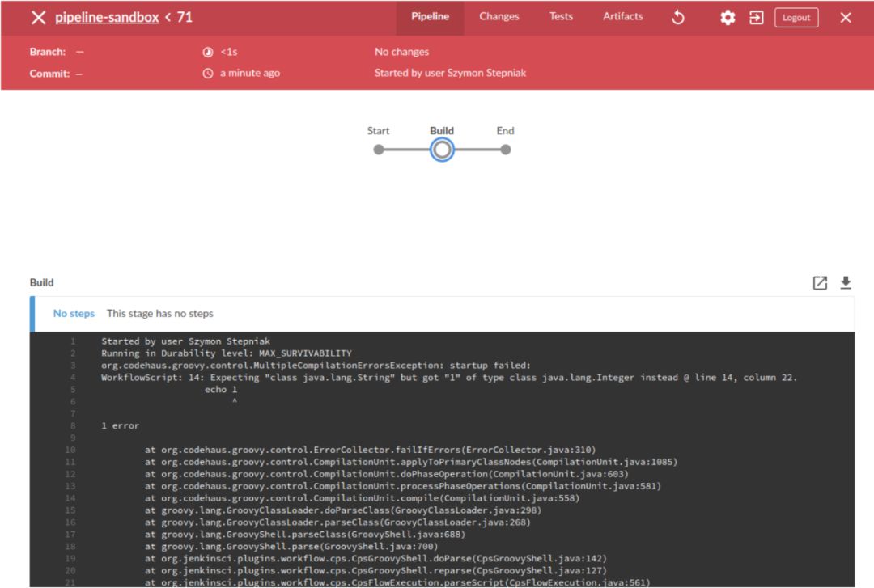Open the configure gear icon

(728, 18)
